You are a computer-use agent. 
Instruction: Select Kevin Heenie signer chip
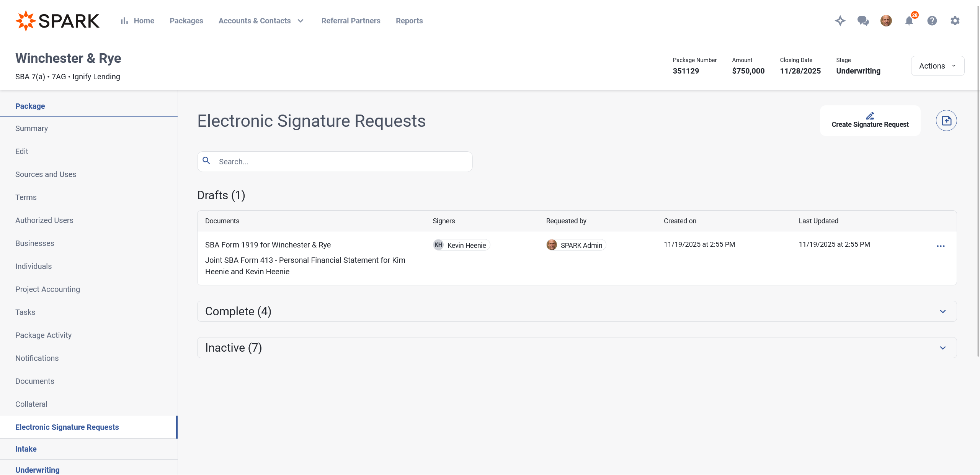[462, 245]
